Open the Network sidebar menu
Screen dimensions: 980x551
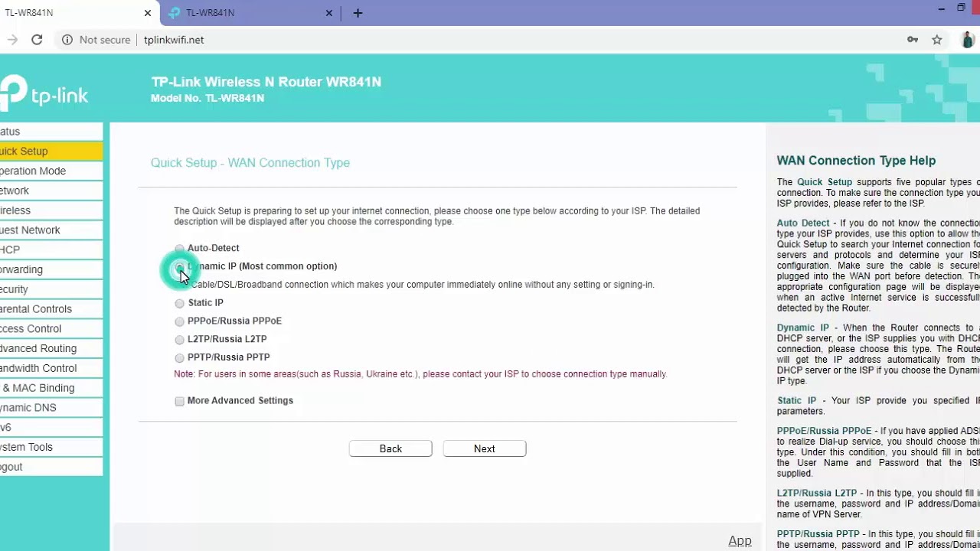(x=51, y=191)
